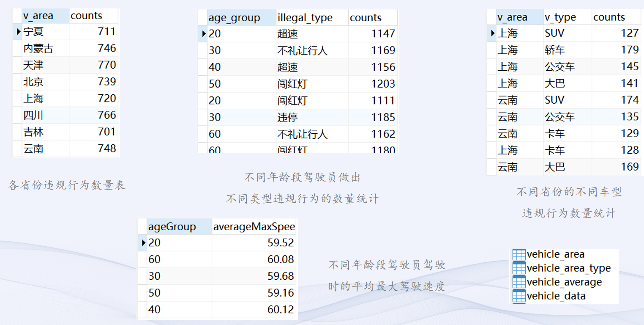Select the 宁夏 cell
This screenshot has width=644, height=325.
point(45,31)
